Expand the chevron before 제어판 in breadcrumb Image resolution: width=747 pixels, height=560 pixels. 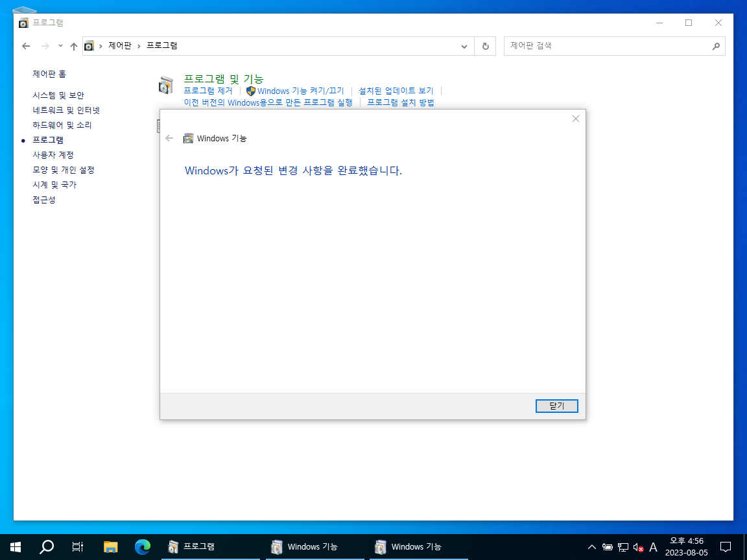coord(101,46)
